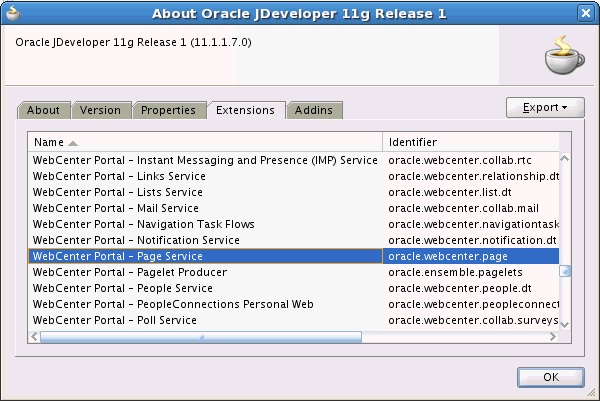Click identifier oracle.webcenter.collab.surveys
This screenshot has height=401, width=600.
(473, 320)
